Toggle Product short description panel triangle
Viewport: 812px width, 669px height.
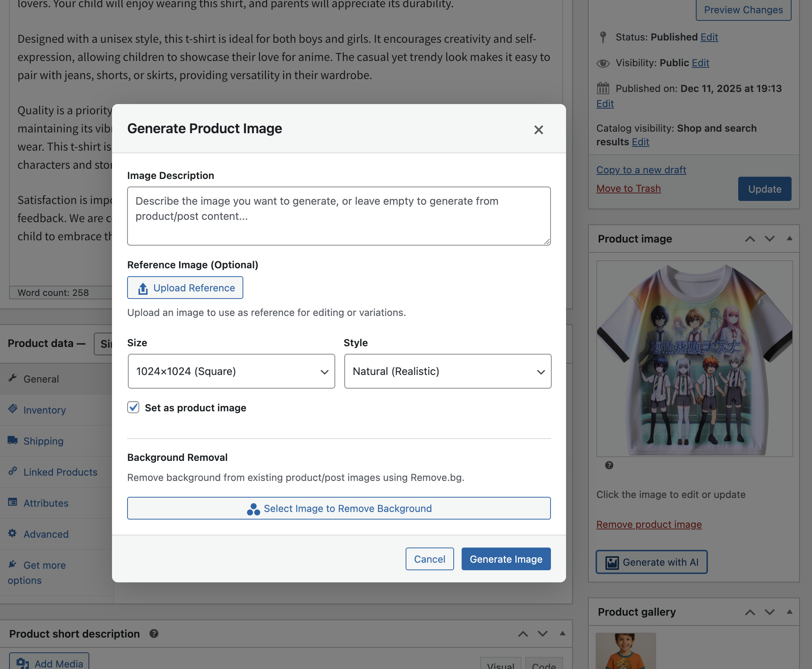562,633
